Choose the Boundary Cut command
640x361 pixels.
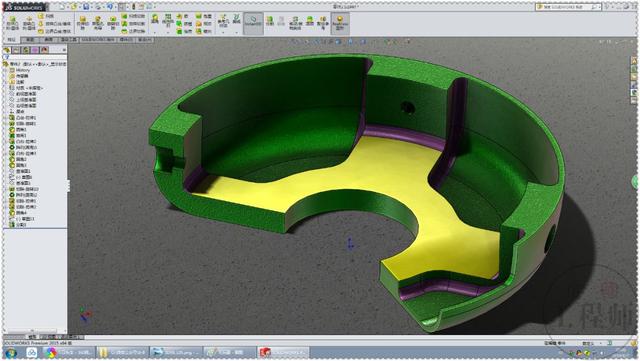point(133,31)
